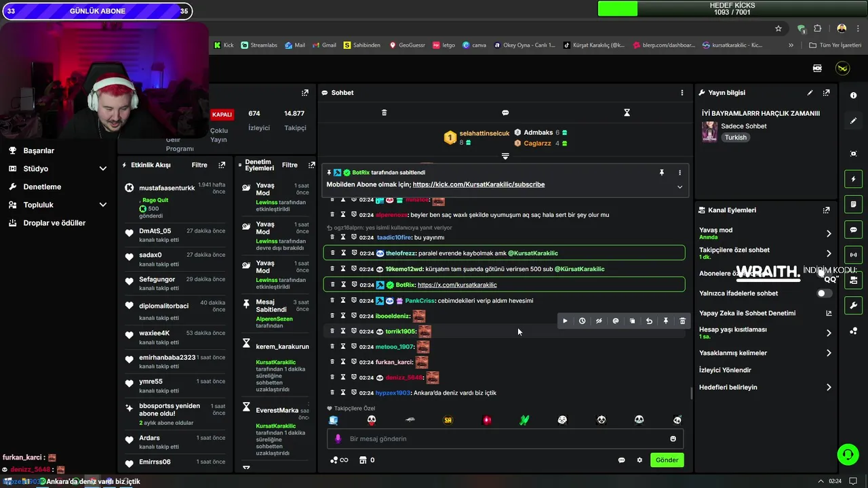Click the clock timeout icon in message toolbar
This screenshot has width=868, height=488.
tap(582, 321)
